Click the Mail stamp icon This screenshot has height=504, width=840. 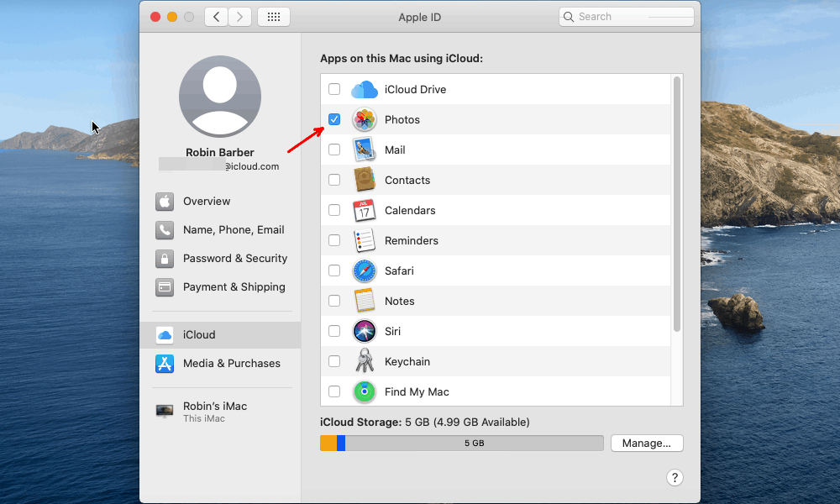coord(365,150)
